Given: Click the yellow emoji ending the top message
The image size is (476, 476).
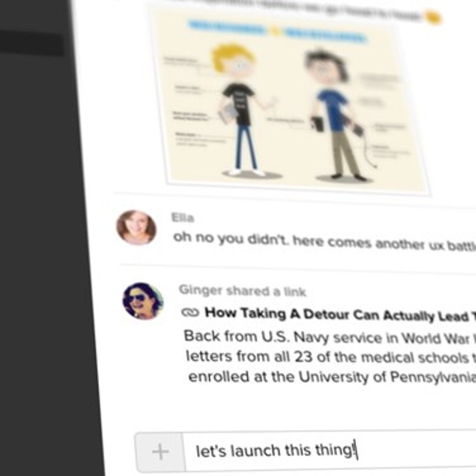Looking at the screenshot, I should point(433,18).
